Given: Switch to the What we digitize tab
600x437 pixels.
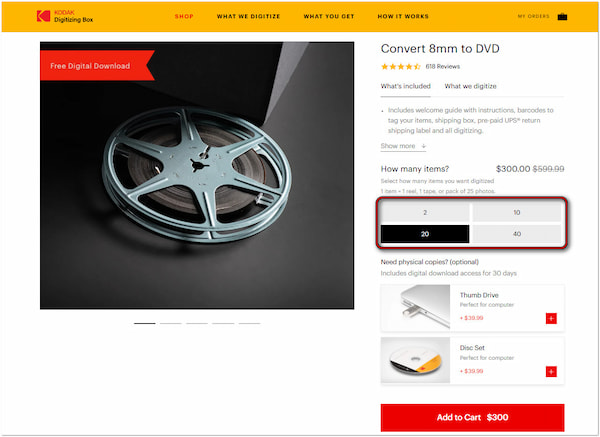Looking at the screenshot, I should [x=470, y=87].
